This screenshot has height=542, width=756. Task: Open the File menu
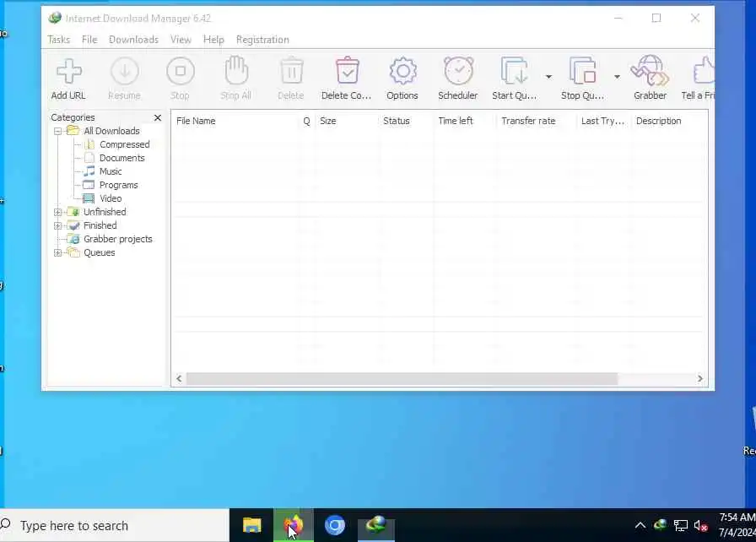[x=89, y=40]
